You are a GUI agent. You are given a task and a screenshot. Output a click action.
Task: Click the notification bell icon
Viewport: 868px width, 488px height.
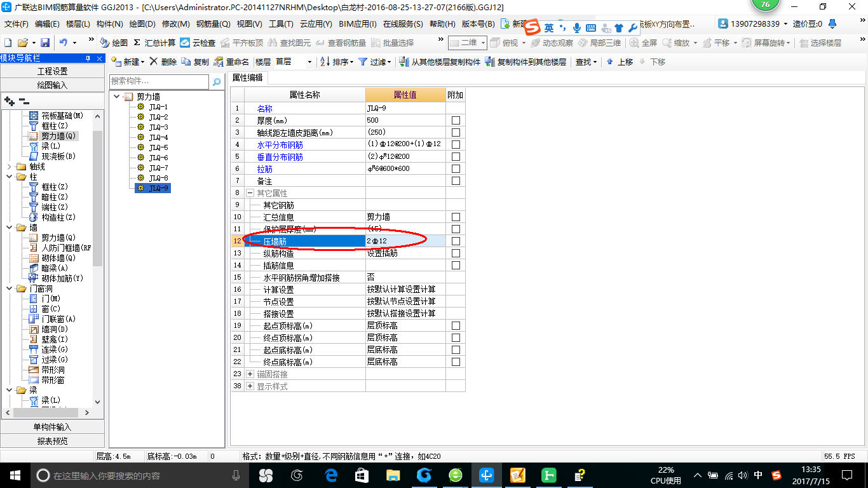click(833, 24)
